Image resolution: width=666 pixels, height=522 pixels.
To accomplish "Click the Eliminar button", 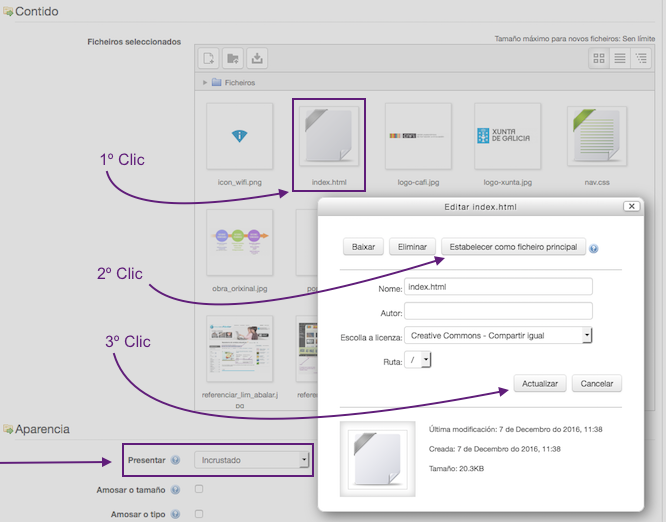I will point(412,247).
